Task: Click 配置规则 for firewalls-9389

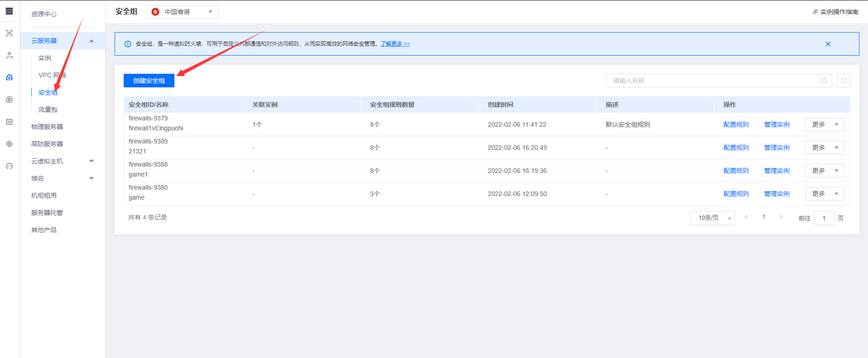Action: pos(736,148)
